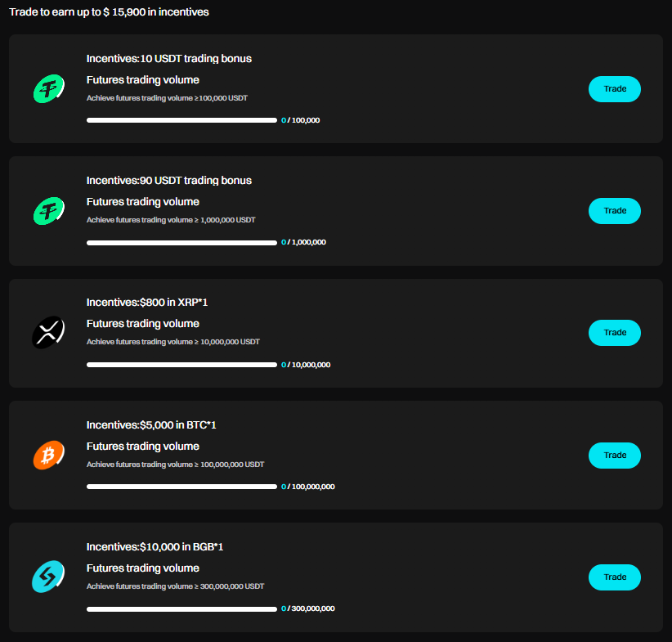Trade for the 90 USDT trading bonus
The width and height of the screenshot is (672, 642).
click(615, 211)
